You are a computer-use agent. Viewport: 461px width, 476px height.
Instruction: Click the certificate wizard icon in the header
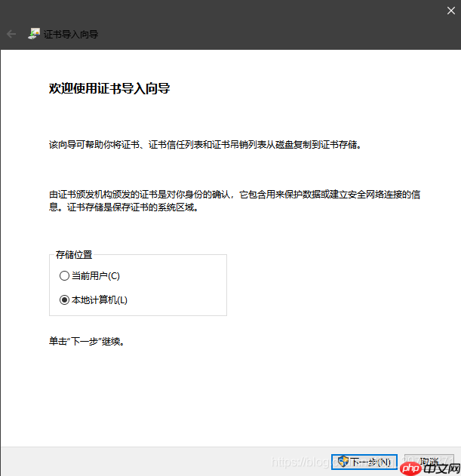point(34,34)
